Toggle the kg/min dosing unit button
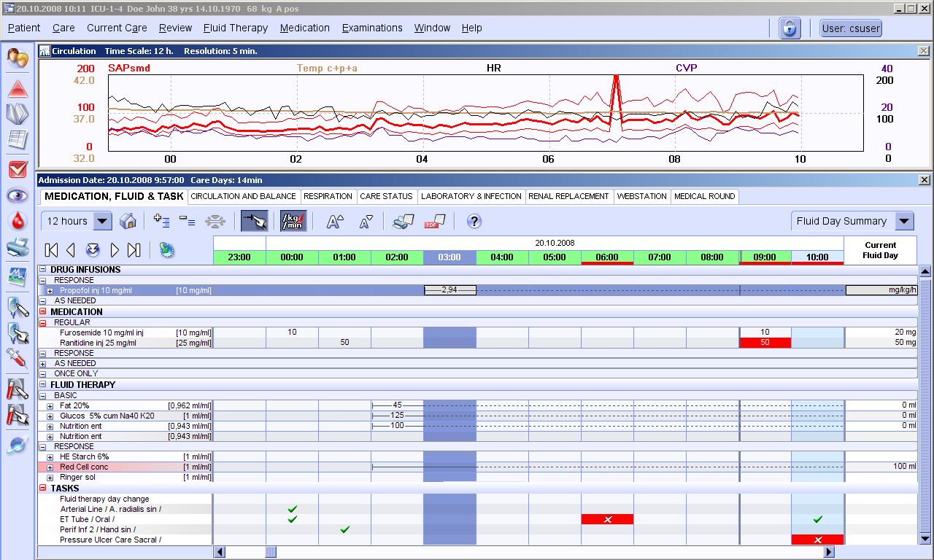Image resolution: width=934 pixels, height=560 pixels. pyautogui.click(x=293, y=222)
